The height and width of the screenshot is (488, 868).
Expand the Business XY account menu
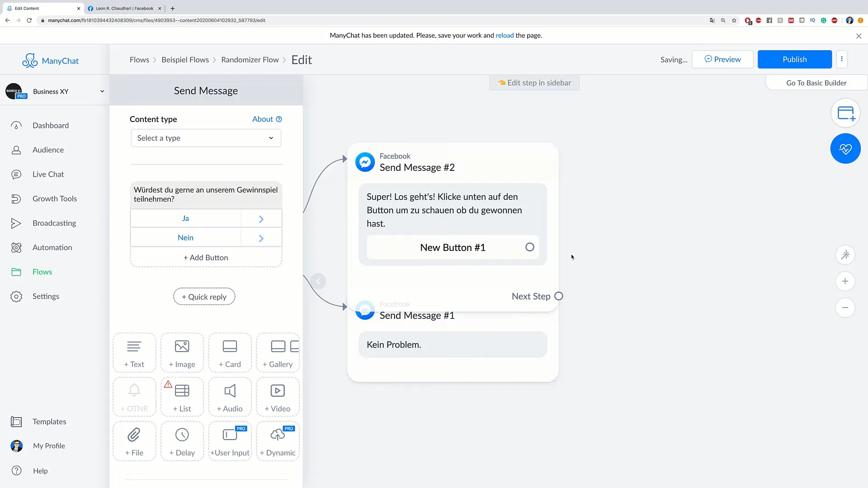pyautogui.click(x=102, y=91)
